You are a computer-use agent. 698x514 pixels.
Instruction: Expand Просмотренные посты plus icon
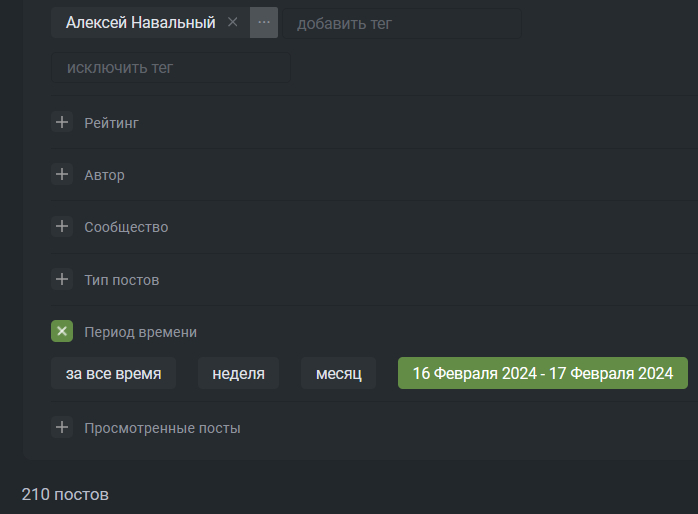(62, 427)
